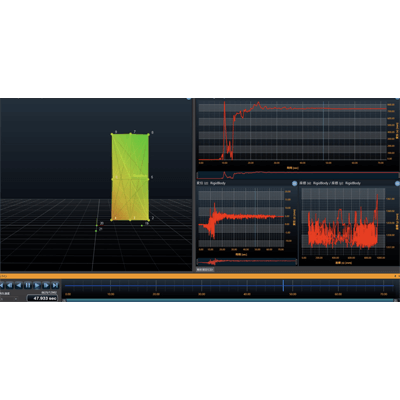The image size is (400, 400).
Task: Jump to the first frame
Action: tap(2, 285)
